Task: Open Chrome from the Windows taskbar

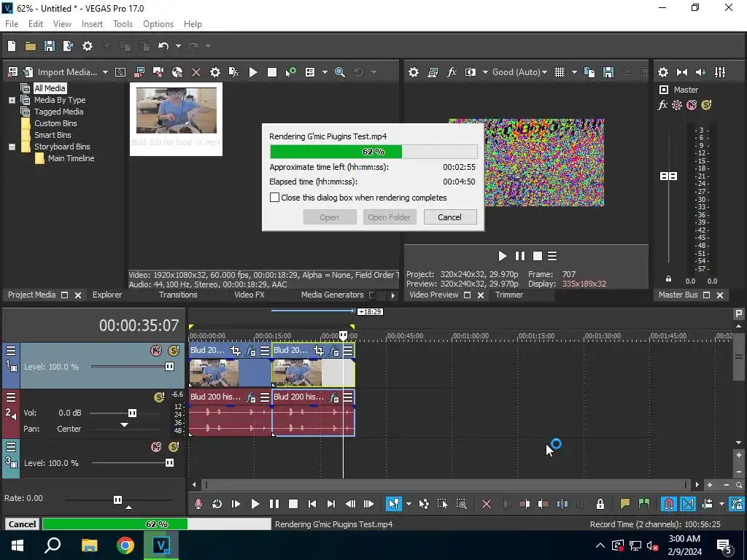Action: click(125, 545)
